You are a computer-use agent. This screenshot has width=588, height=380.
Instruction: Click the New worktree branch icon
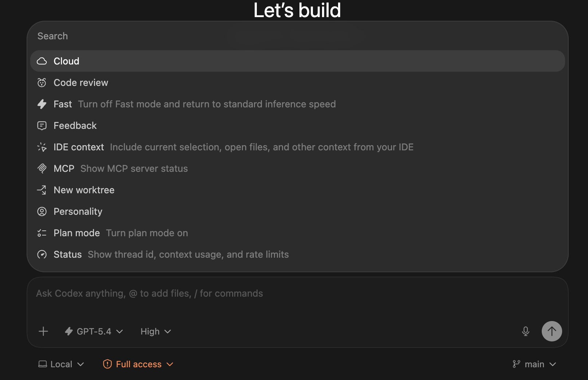pos(42,190)
